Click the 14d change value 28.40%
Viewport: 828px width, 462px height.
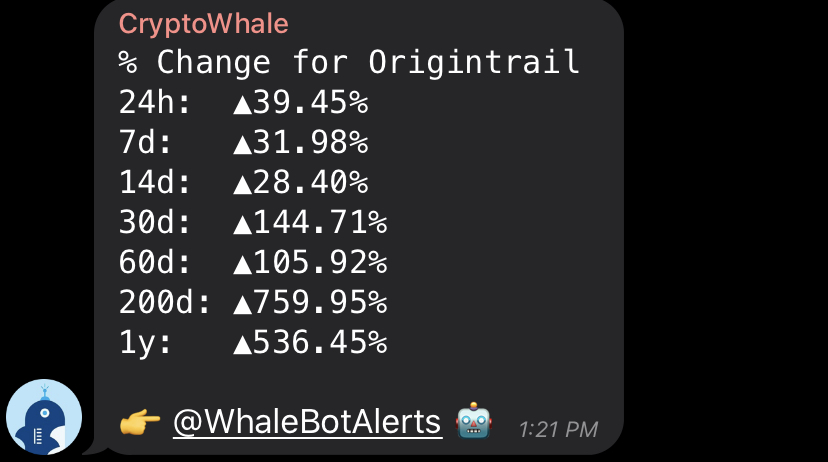pos(310,182)
